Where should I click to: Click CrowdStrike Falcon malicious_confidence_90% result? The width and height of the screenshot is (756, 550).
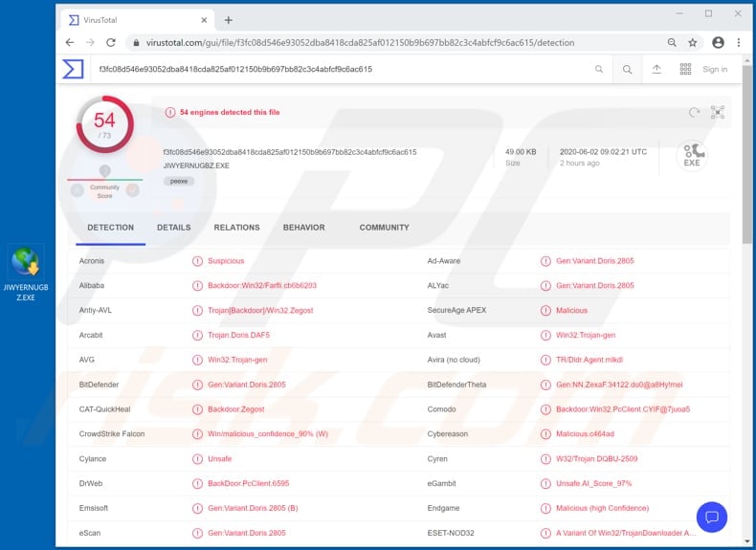[x=268, y=434]
